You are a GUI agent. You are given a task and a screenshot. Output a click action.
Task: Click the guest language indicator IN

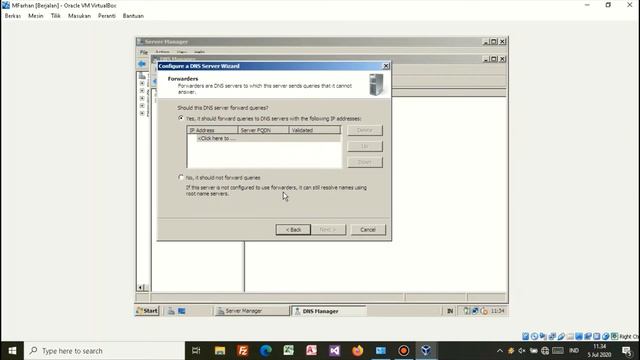[450, 311]
